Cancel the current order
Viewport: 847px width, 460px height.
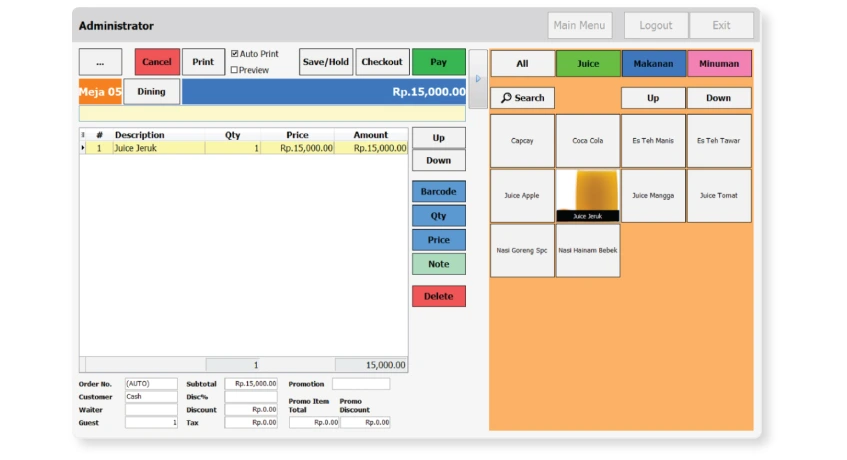coord(157,62)
